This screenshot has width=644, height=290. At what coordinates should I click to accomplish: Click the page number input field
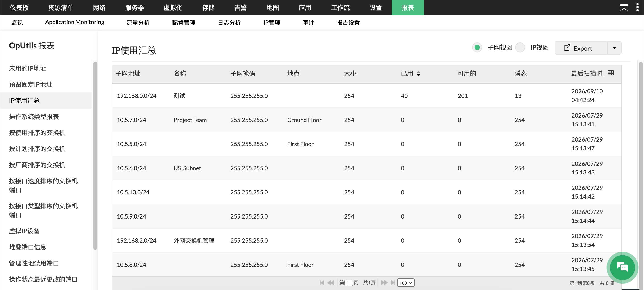(349, 282)
